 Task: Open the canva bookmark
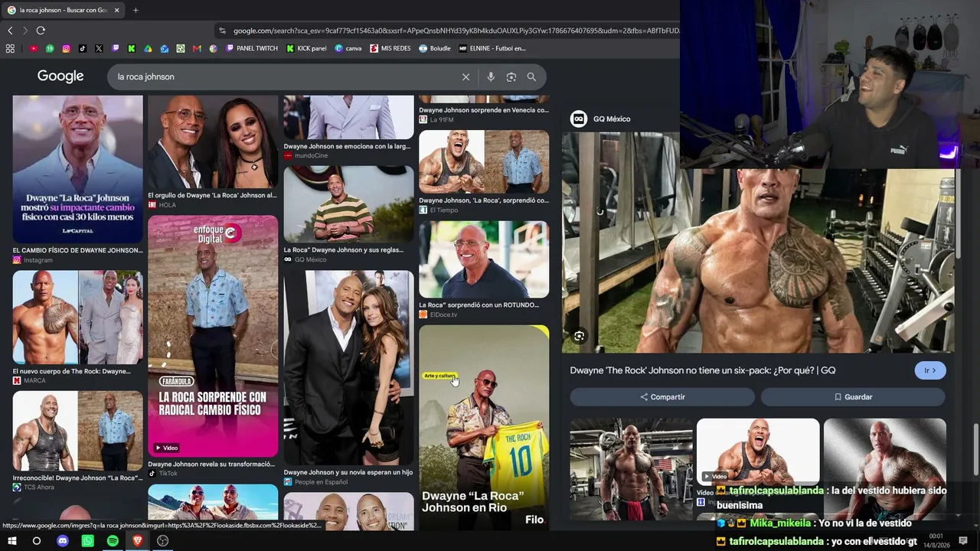[x=348, y=48]
